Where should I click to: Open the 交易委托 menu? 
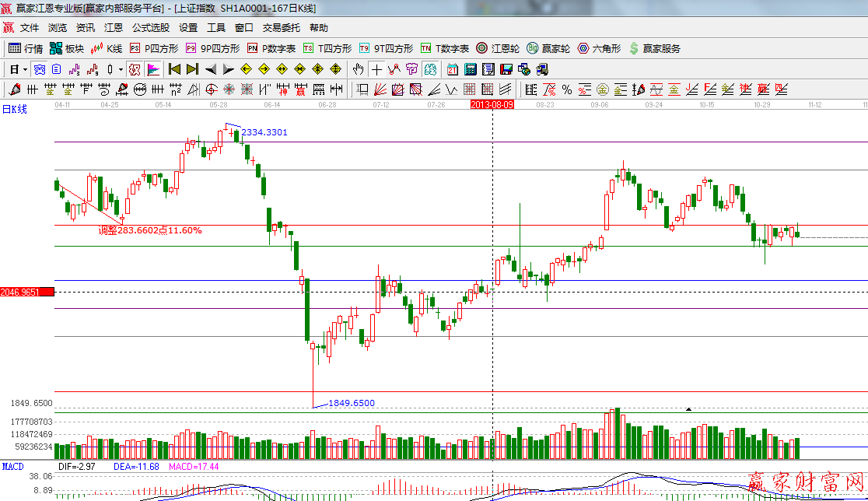point(281,28)
